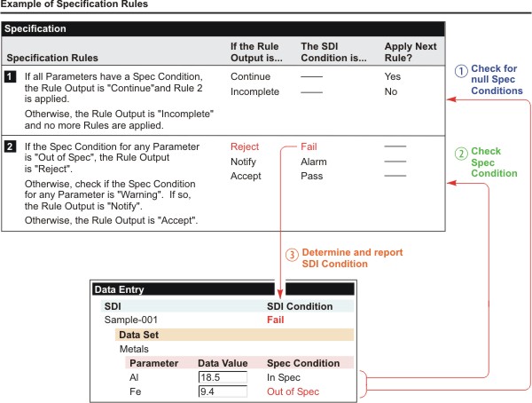Click rule number 1 badge
532x403 pixels.
pos(10,76)
